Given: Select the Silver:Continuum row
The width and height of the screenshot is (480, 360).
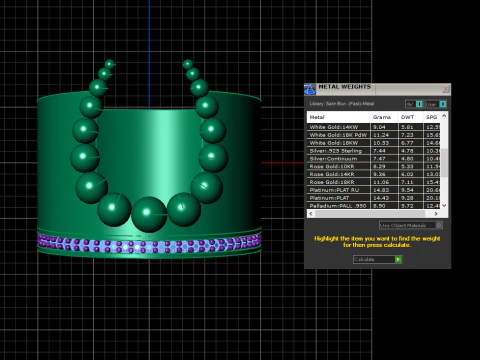Looking at the screenshot, I should (374, 159).
